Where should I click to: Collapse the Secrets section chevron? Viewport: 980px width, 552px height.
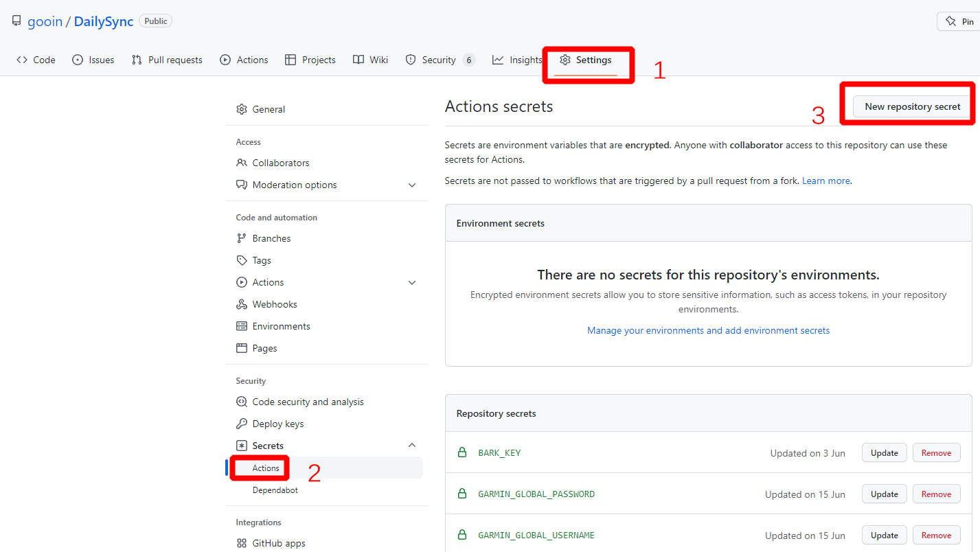pyautogui.click(x=412, y=445)
